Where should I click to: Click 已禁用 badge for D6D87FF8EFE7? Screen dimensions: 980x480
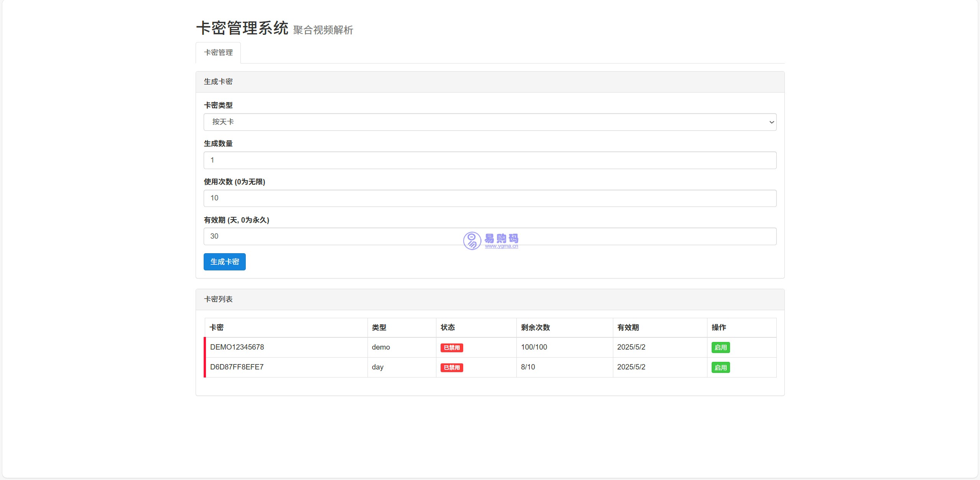pyautogui.click(x=452, y=368)
